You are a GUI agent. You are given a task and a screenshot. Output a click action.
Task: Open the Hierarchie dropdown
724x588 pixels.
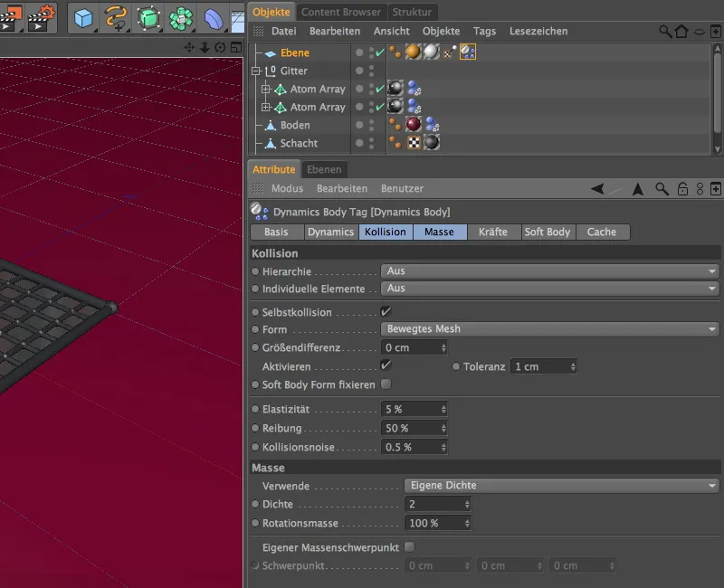(x=549, y=270)
